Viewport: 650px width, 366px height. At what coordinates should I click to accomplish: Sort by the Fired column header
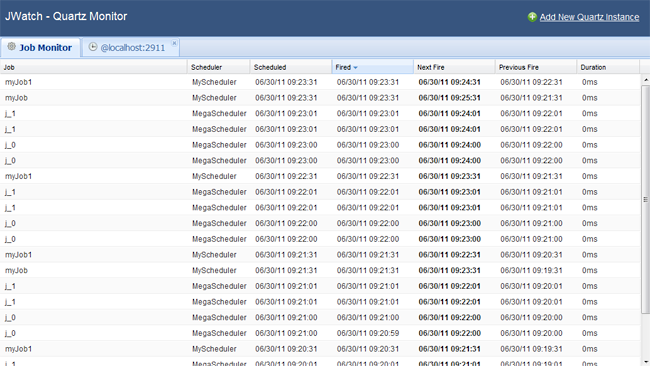click(372, 67)
